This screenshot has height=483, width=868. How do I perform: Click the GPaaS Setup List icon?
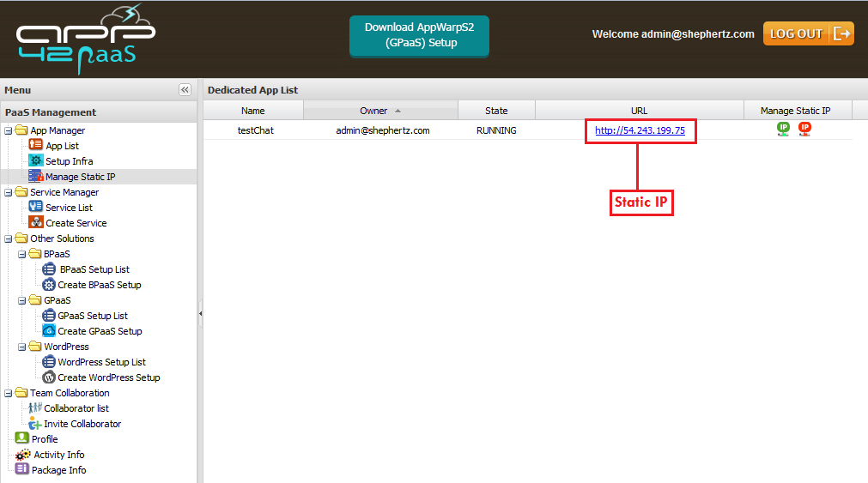[x=49, y=316]
